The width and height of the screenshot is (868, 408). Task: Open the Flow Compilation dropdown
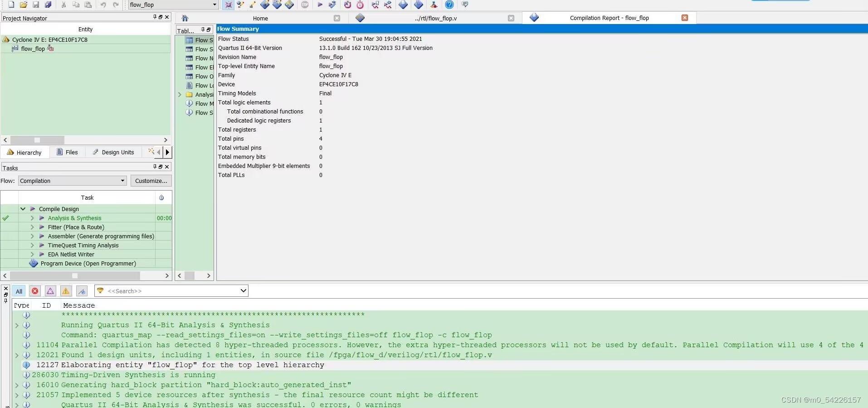tap(72, 181)
